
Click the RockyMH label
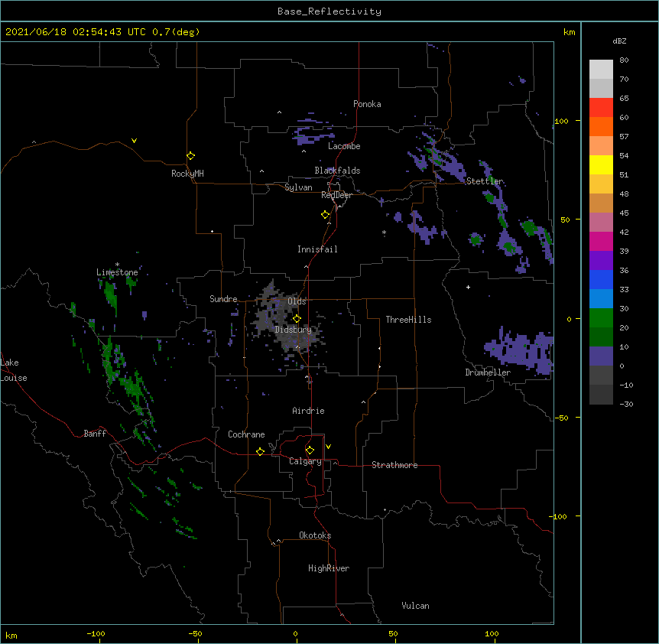click(x=187, y=174)
